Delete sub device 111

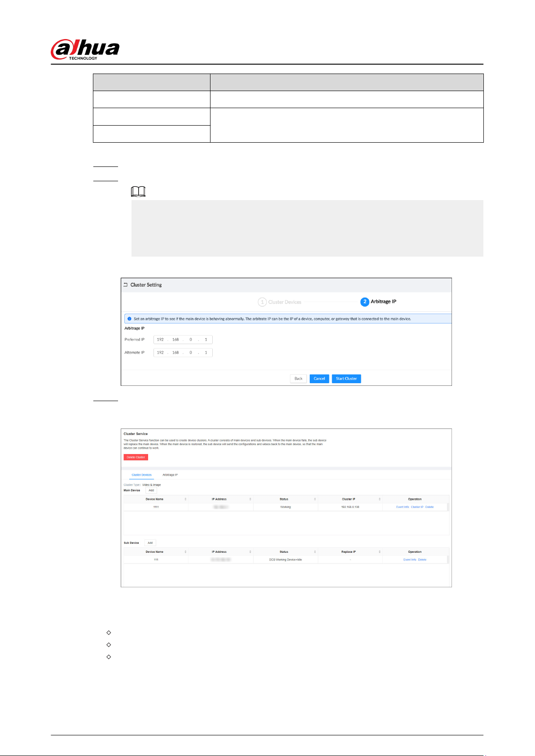[x=422, y=560]
